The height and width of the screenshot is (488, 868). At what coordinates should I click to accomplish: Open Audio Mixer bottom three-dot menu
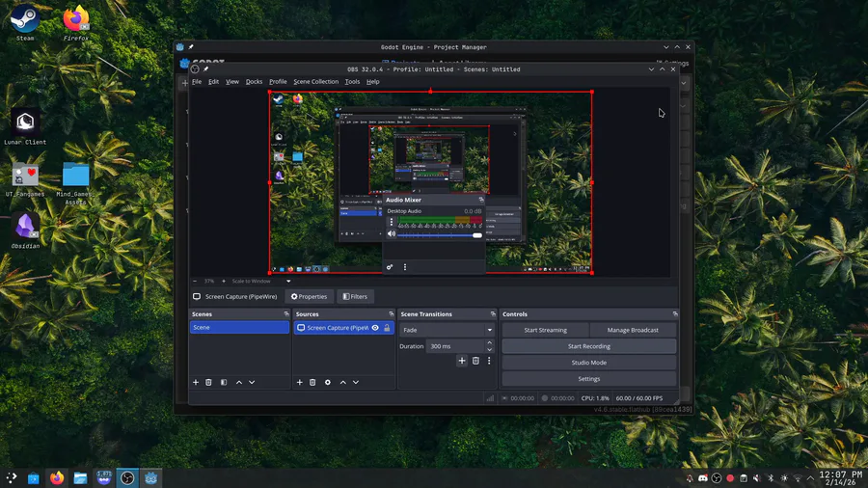tap(405, 267)
